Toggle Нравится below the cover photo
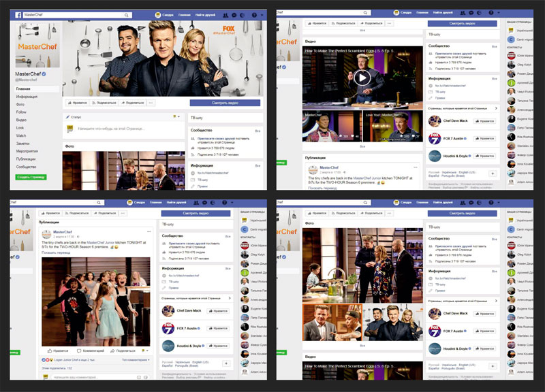Screen dimensions: 545x392 pyautogui.click(x=77, y=103)
